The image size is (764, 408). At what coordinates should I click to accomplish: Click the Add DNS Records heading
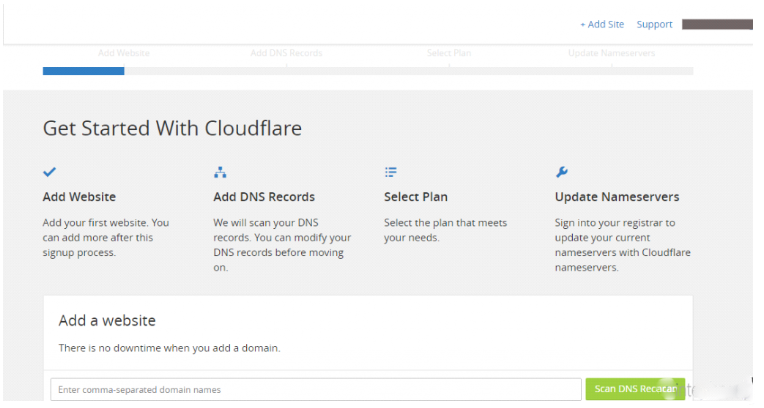(264, 197)
